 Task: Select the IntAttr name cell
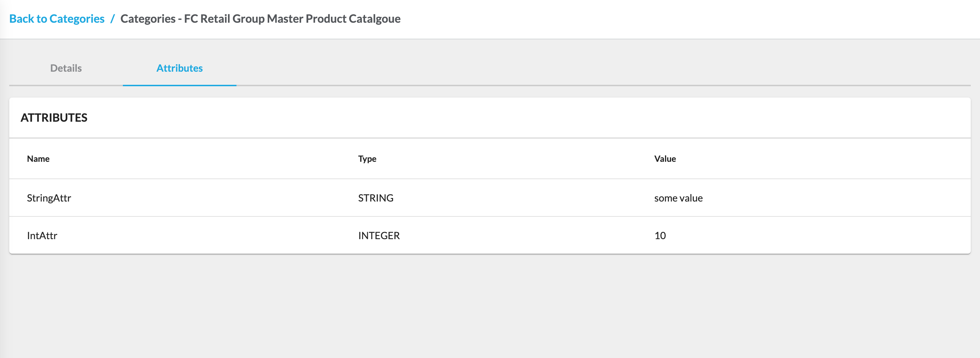(x=42, y=236)
